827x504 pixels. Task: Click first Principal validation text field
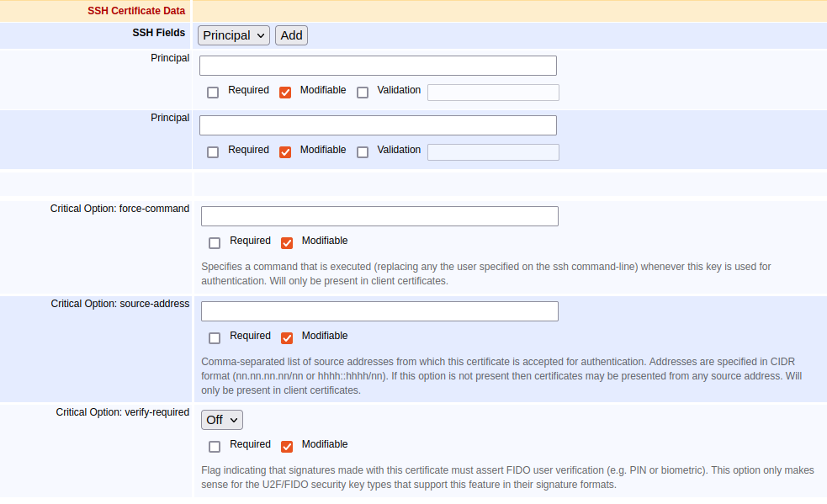[x=493, y=93]
